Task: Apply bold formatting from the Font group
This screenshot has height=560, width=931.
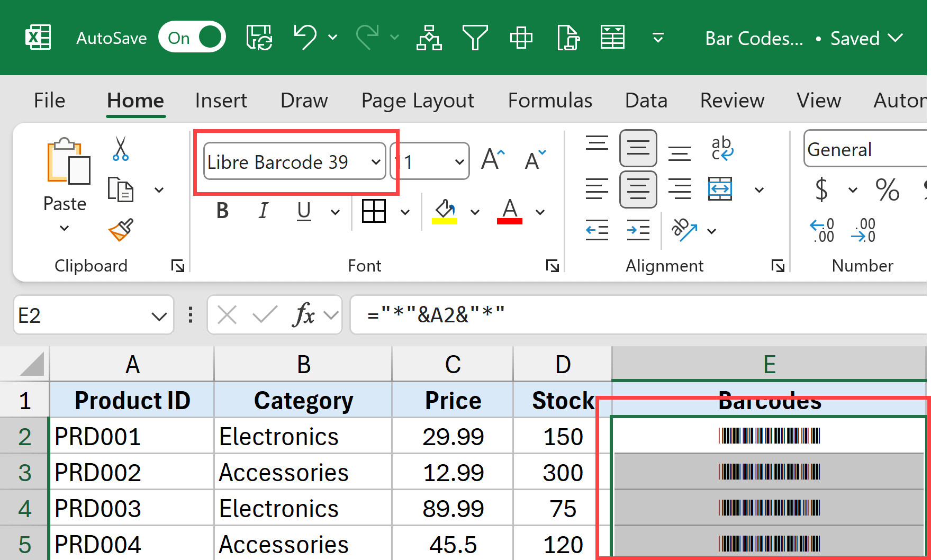Action: coord(222,211)
